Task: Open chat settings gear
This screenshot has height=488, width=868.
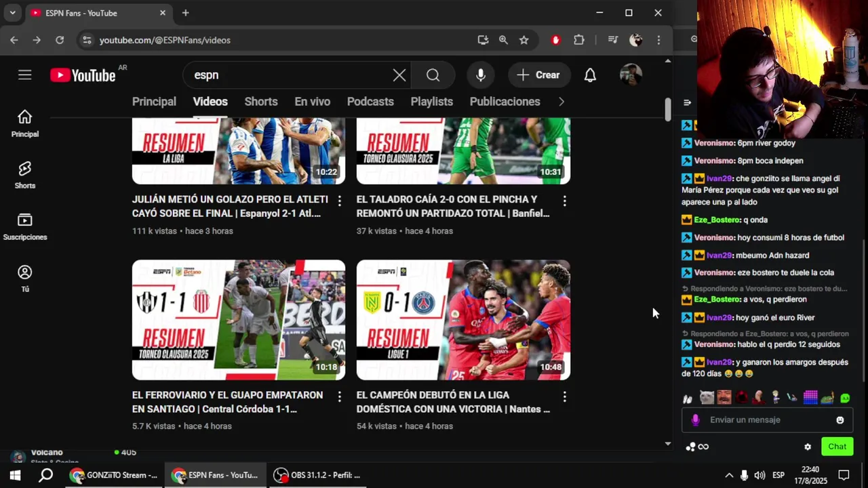Action: [808, 447]
